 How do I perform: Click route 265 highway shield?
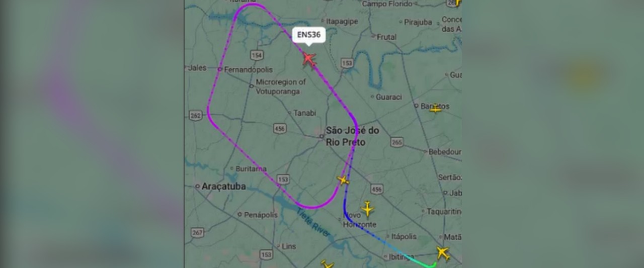click(397, 143)
